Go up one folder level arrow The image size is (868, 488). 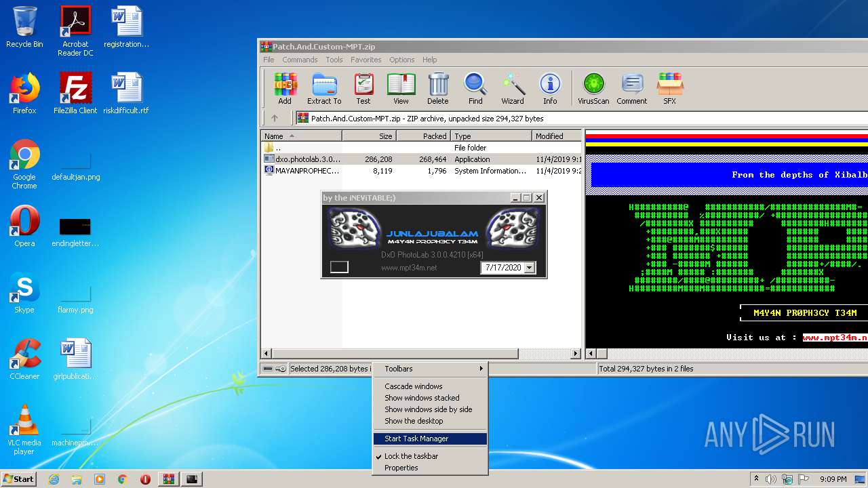point(275,118)
